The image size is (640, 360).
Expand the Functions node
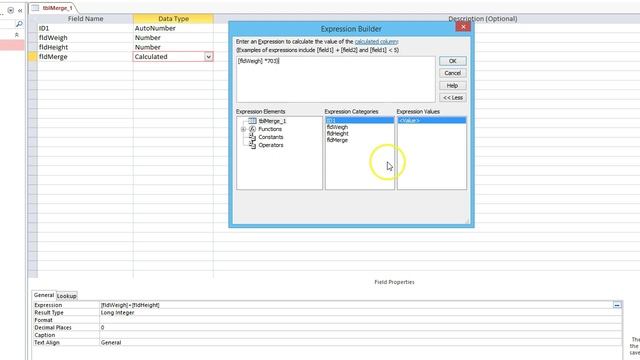[243, 129]
